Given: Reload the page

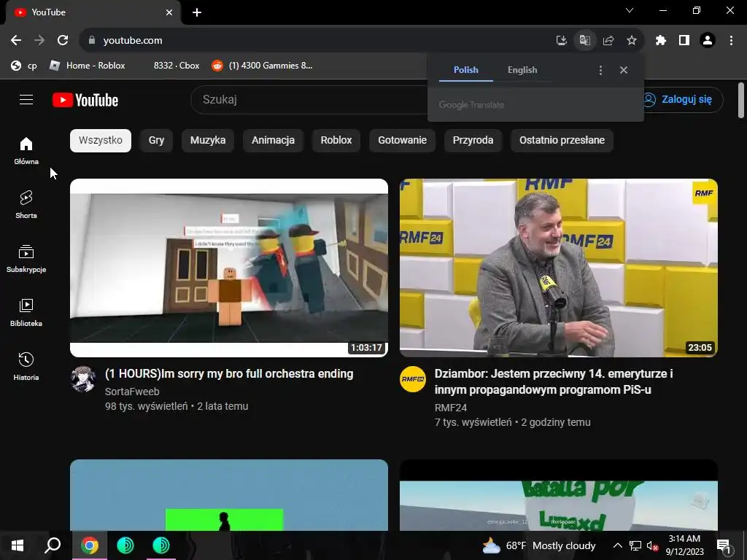Looking at the screenshot, I should click(x=63, y=41).
